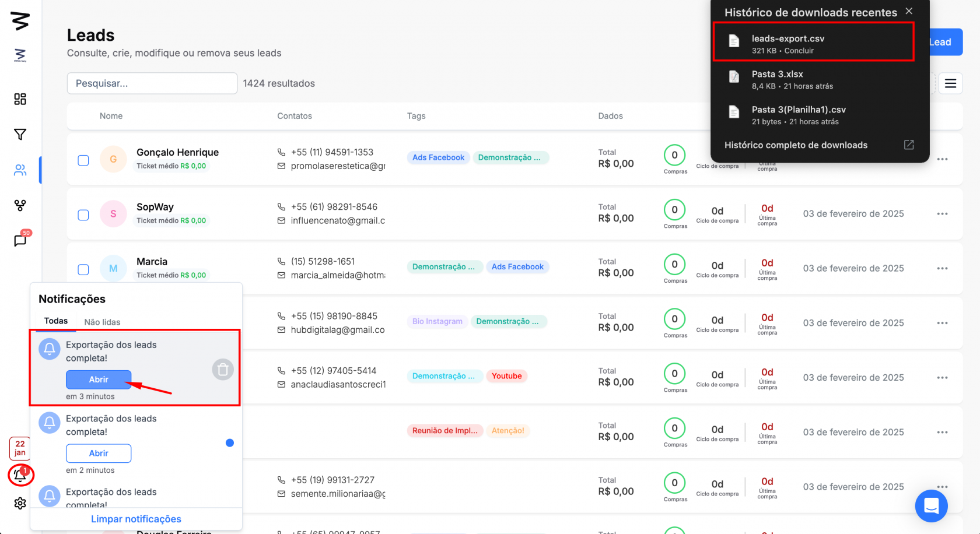Open the funnel icon in the sidebar
This screenshot has width=980, height=534.
pyautogui.click(x=20, y=135)
